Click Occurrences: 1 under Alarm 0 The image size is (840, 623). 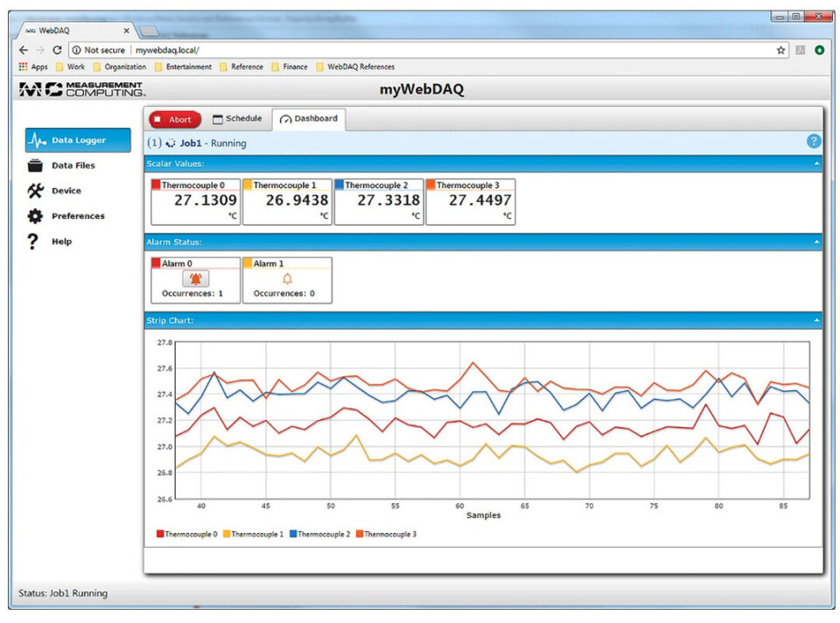pos(192,293)
